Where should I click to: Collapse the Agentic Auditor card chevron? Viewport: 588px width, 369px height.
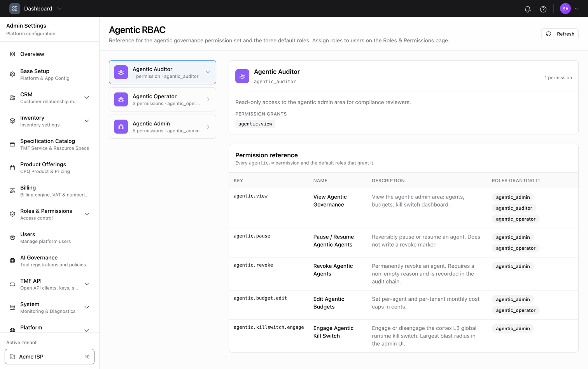pos(208,72)
